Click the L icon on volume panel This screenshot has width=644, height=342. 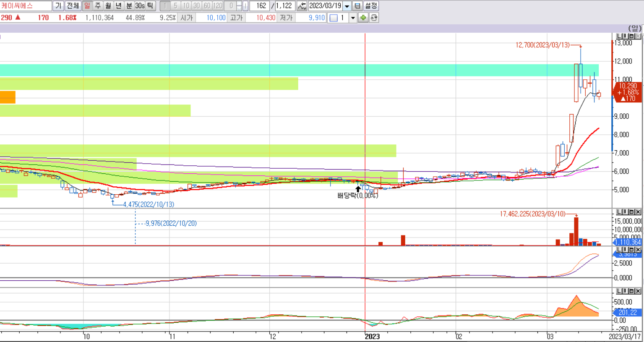(x=619, y=212)
